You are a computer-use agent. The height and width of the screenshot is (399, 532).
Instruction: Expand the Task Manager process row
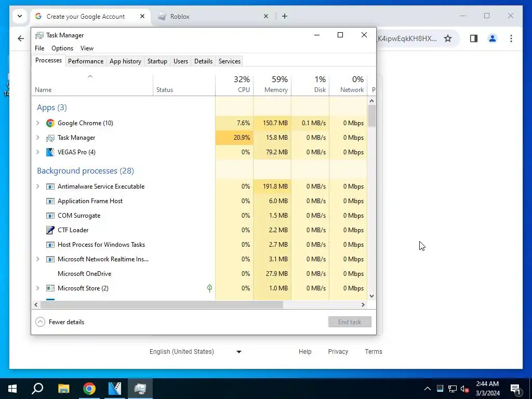[x=37, y=138]
